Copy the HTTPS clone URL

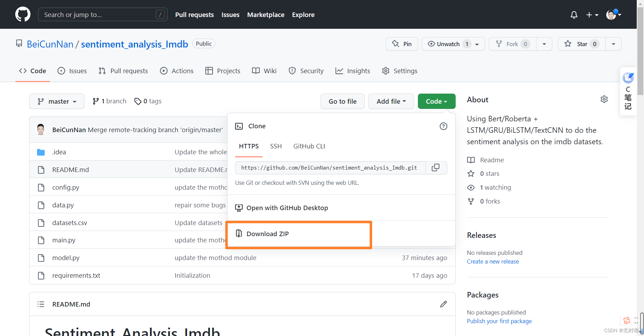[x=436, y=168]
